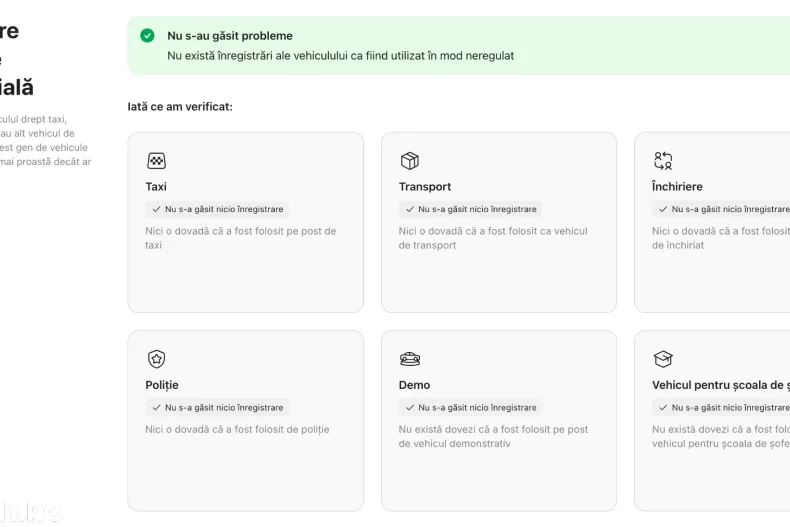Click the Demo "Nu s-a găsit nicio înregistrare" badge
790x527 pixels.
point(470,408)
